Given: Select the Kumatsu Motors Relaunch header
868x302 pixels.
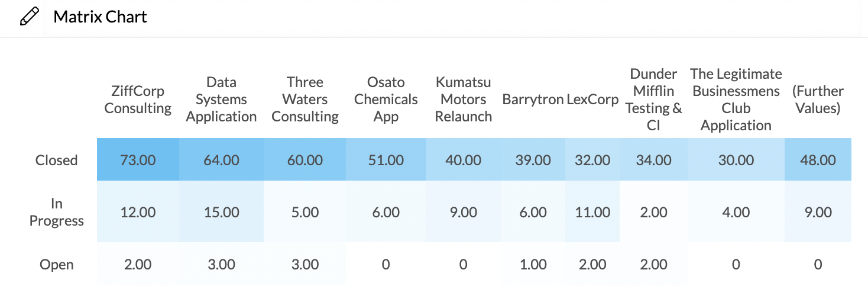Looking at the screenshot, I should 464,99.
